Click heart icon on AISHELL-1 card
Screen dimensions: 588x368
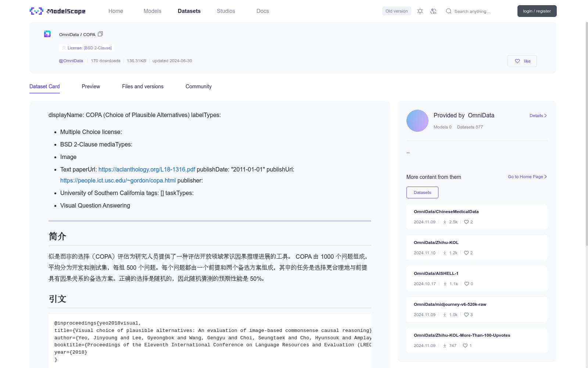tap(467, 284)
